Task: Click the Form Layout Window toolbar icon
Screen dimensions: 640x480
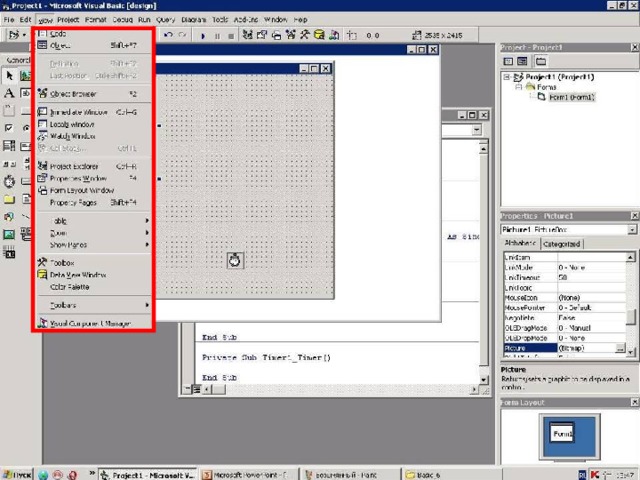Action: 276,35
